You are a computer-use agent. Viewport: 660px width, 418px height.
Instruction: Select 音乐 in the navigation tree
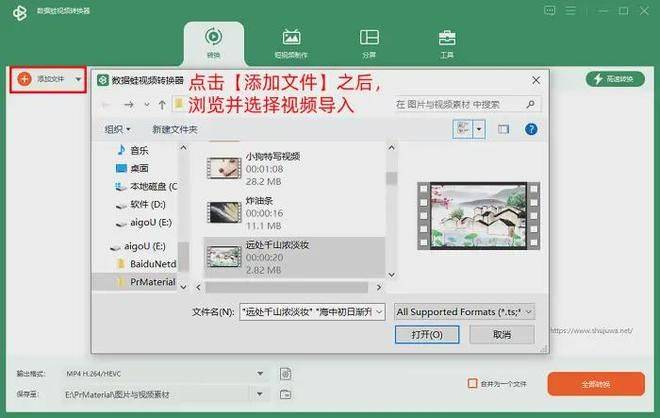(139, 150)
